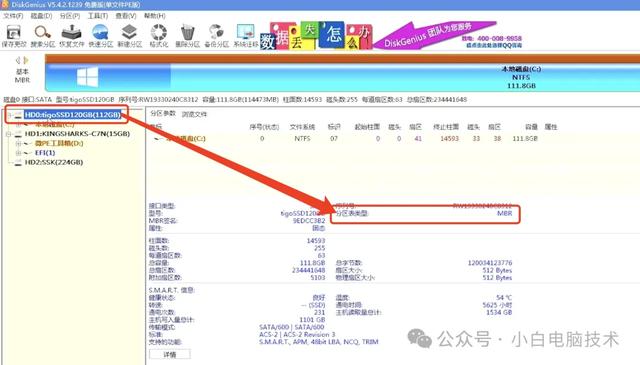Expand the 微PE工具箱(D:) partition node
This screenshot has height=365, width=640.
pyautogui.click(x=18, y=143)
